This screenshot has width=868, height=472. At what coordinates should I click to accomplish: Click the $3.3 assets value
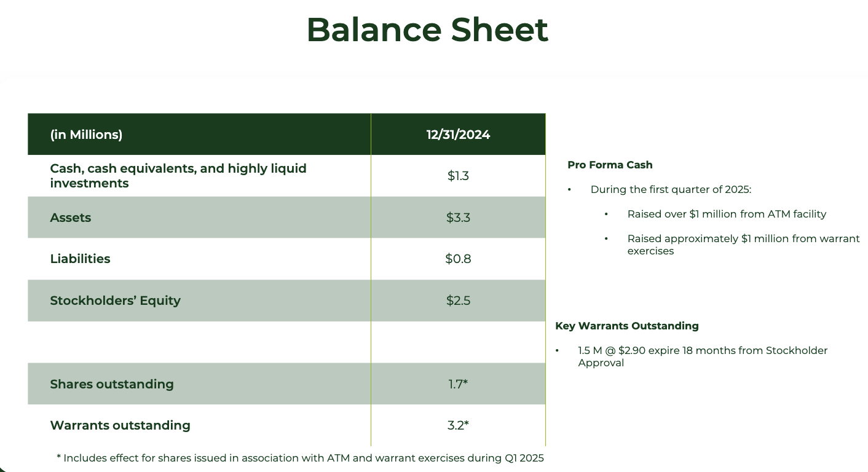tap(458, 218)
